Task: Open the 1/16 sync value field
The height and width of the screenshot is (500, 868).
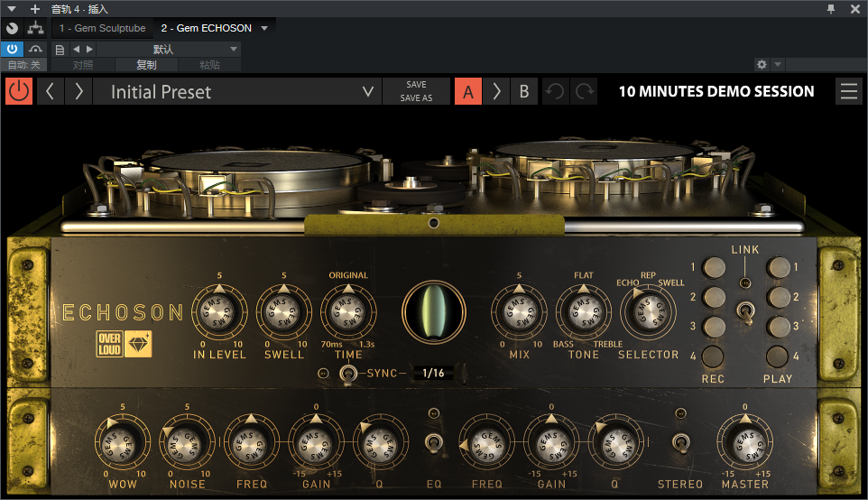Action: click(x=433, y=374)
